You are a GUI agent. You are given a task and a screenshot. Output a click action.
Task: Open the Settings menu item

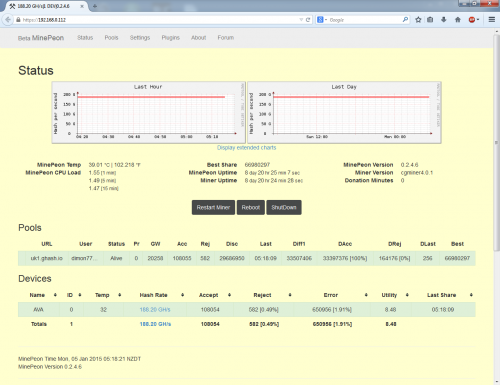coord(140,38)
